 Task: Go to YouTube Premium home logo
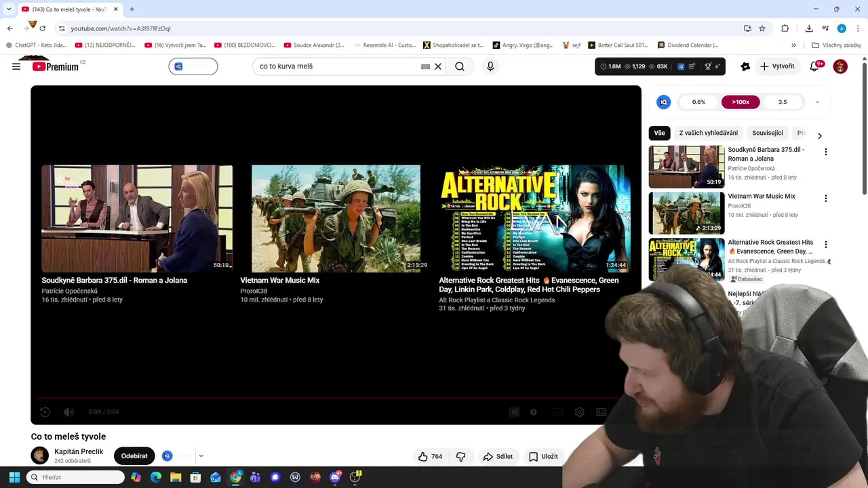(56, 66)
